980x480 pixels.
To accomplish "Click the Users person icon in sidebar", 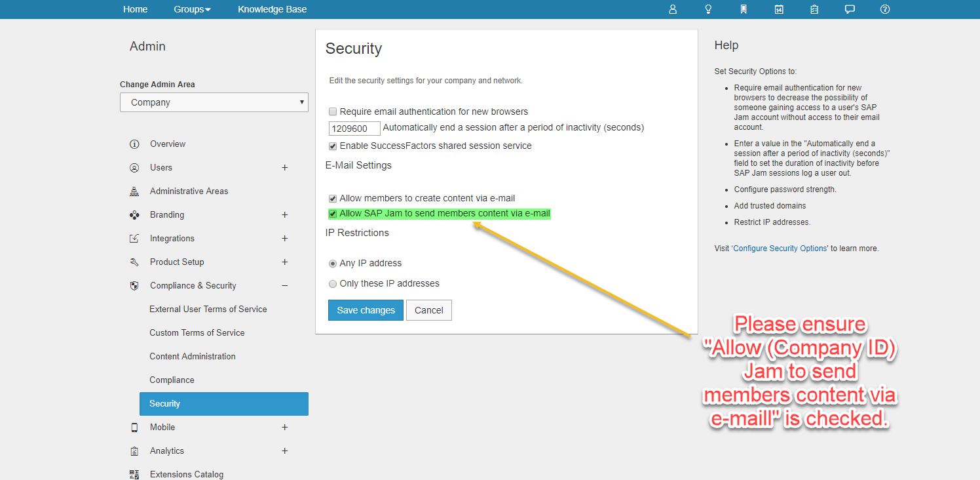I will click(134, 168).
